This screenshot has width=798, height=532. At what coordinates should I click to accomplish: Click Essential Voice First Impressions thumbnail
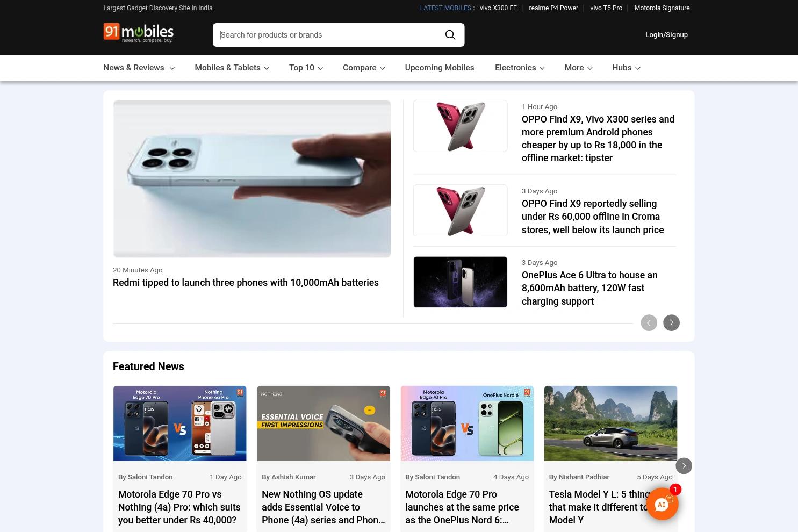(x=323, y=423)
